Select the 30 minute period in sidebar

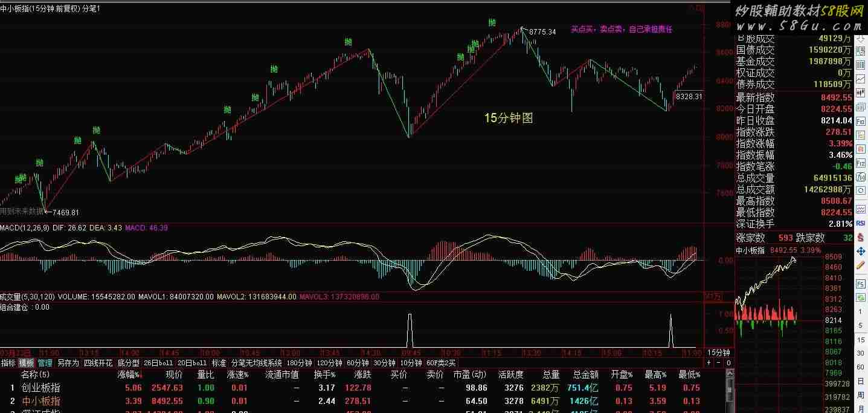pos(861,354)
